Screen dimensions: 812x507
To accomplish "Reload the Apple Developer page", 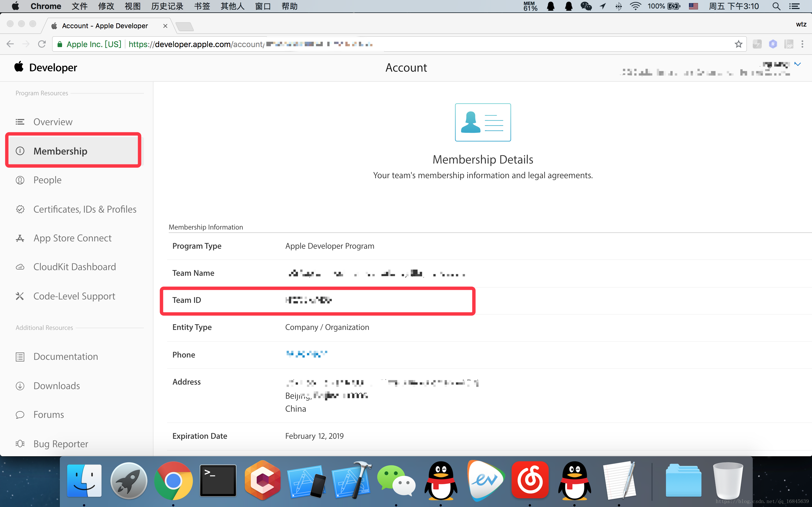I will tap(41, 44).
